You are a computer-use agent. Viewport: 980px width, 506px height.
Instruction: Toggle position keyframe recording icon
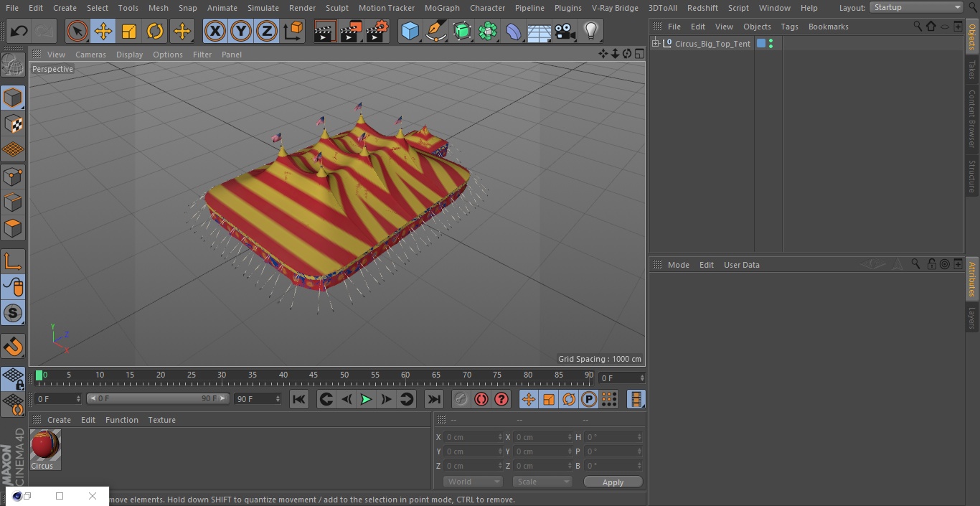coord(529,399)
